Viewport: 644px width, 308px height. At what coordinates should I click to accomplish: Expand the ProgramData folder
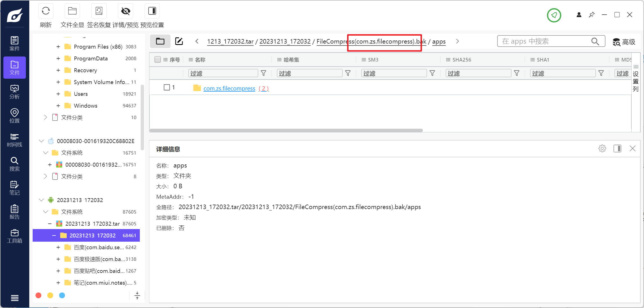click(58, 58)
